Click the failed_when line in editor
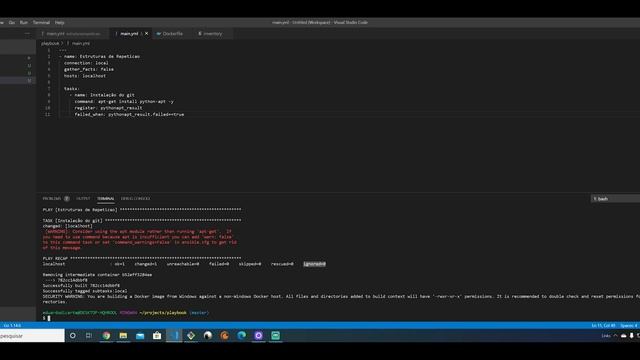This screenshot has width=640, height=360. coord(129,114)
